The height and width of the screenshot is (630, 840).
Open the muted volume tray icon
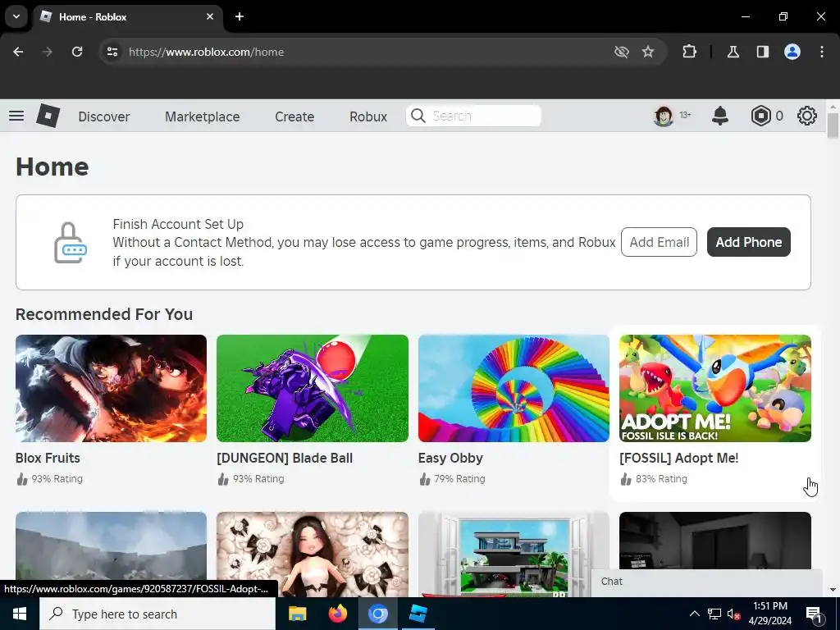pyautogui.click(x=734, y=614)
